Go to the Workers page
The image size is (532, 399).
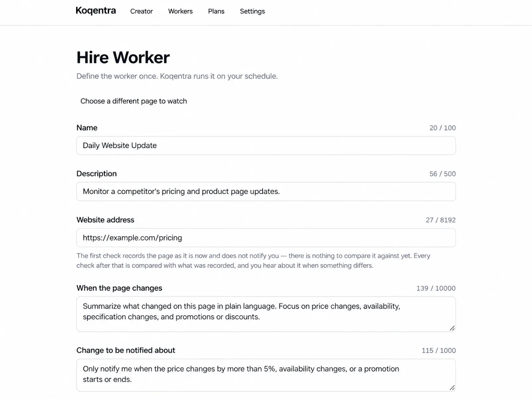coord(180,11)
